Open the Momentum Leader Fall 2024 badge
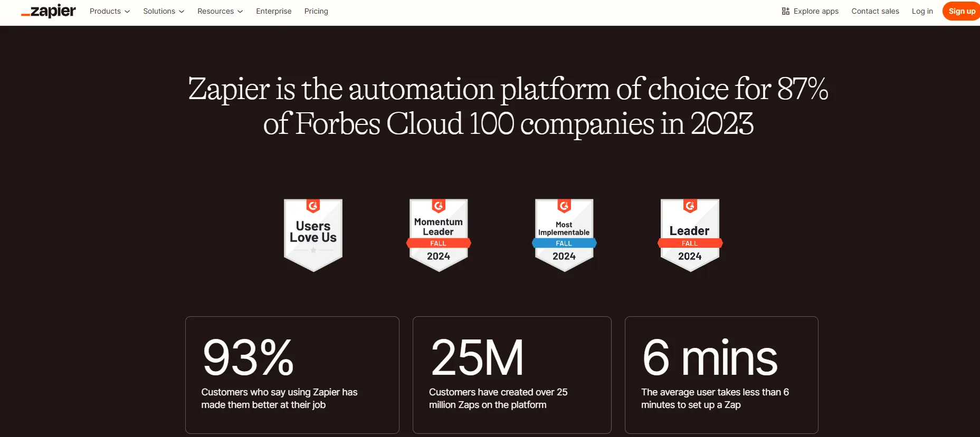The image size is (980, 437). coord(439,235)
